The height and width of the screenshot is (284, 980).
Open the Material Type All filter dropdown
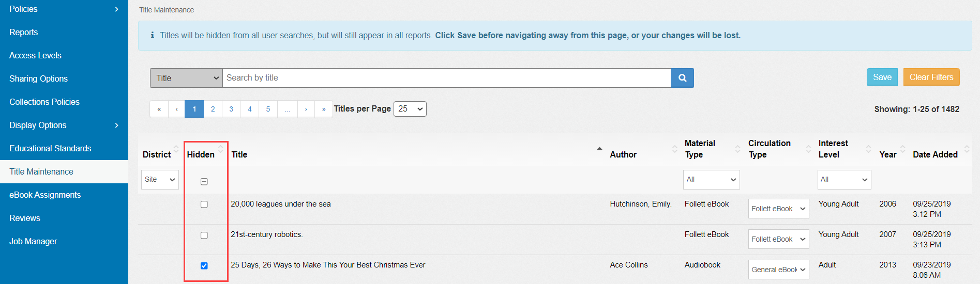711,180
